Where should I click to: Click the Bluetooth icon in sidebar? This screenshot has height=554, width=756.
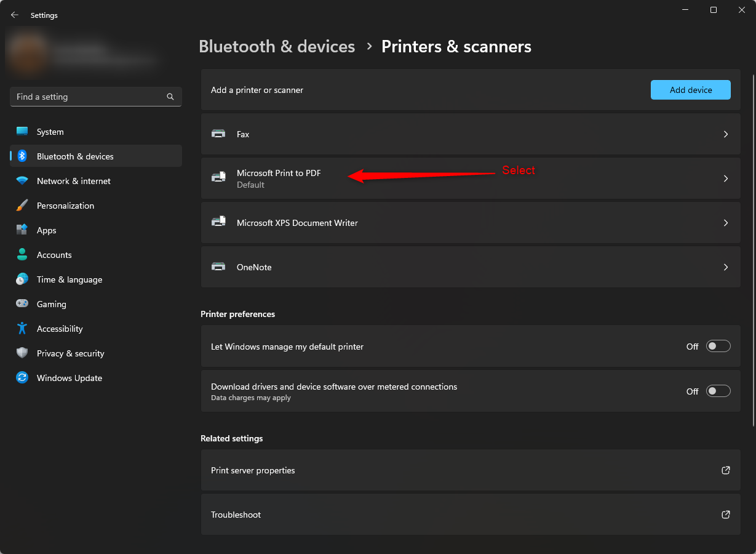[22, 156]
